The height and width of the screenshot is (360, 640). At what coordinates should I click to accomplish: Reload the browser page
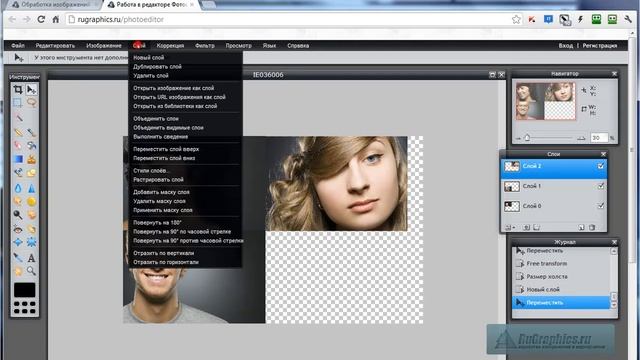pos(41,19)
